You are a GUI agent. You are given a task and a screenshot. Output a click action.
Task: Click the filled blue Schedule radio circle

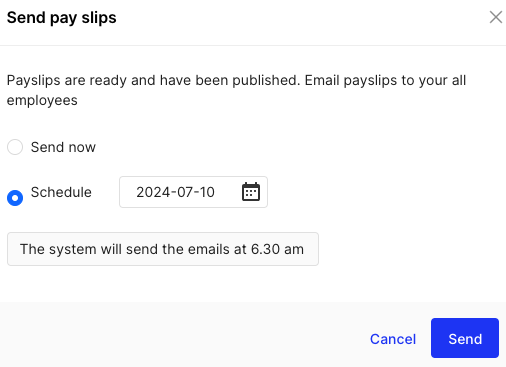point(15,198)
